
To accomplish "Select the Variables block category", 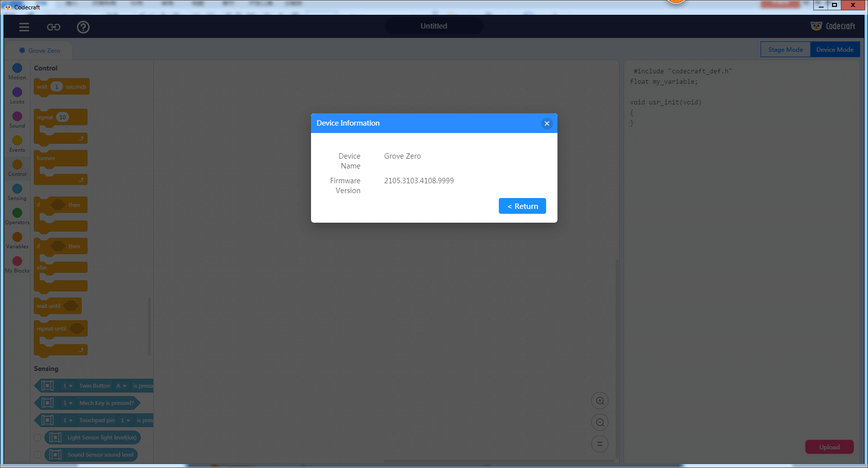I will [17, 240].
